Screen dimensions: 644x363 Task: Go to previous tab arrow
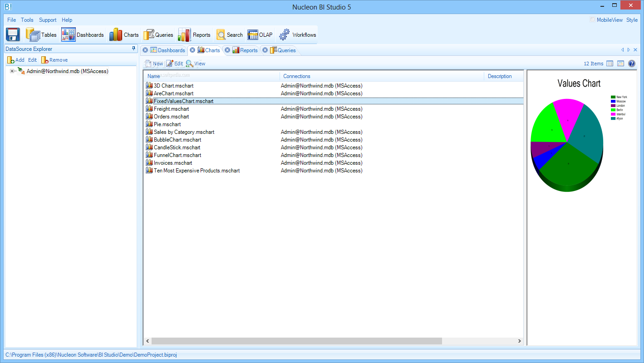tap(623, 50)
